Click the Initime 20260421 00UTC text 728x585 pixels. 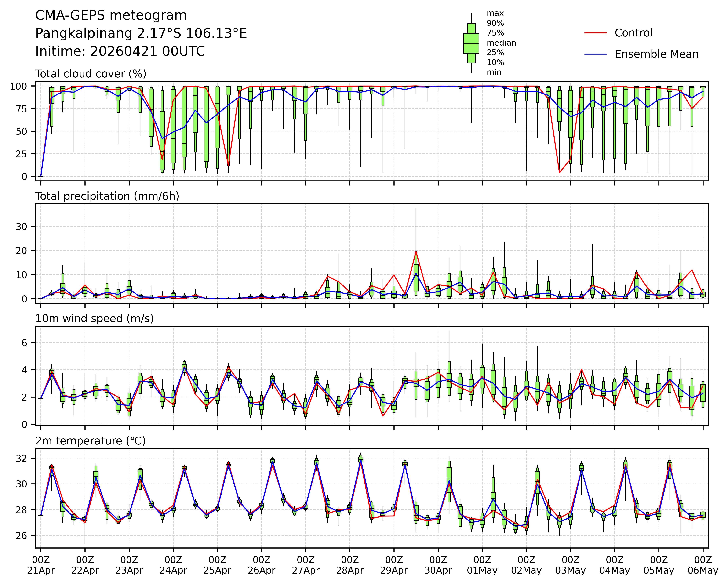[x=120, y=52]
